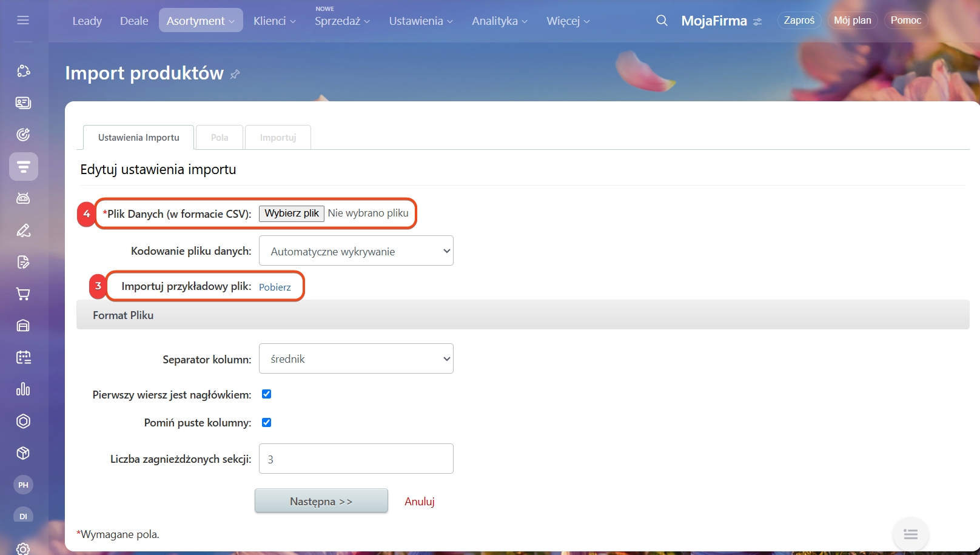This screenshot has width=980, height=555.
Task: Open the 3D box sidebar icon
Action: click(23, 453)
